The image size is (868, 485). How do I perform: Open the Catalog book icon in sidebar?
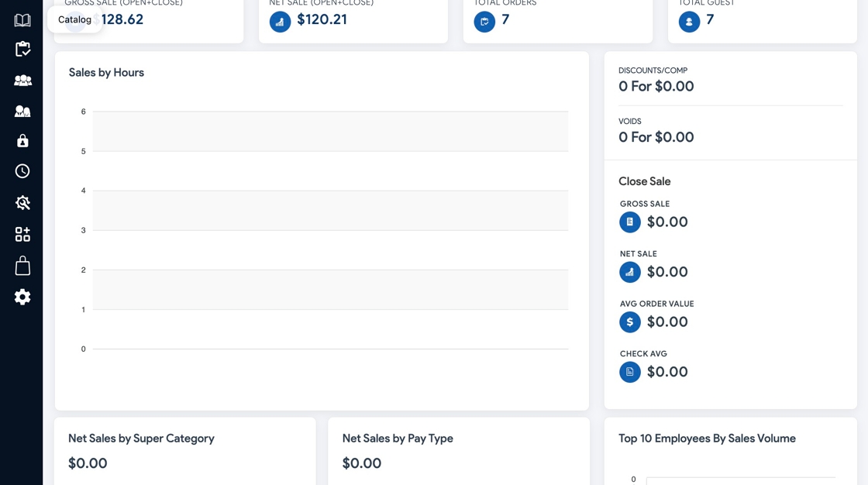click(22, 20)
